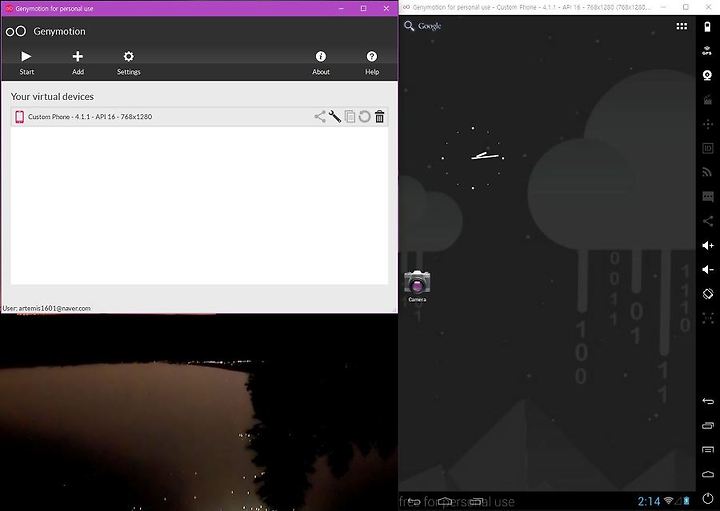This screenshot has height=511, width=720.
Task: Open the pixel perfect widget in sidebar
Action: tap(708, 318)
